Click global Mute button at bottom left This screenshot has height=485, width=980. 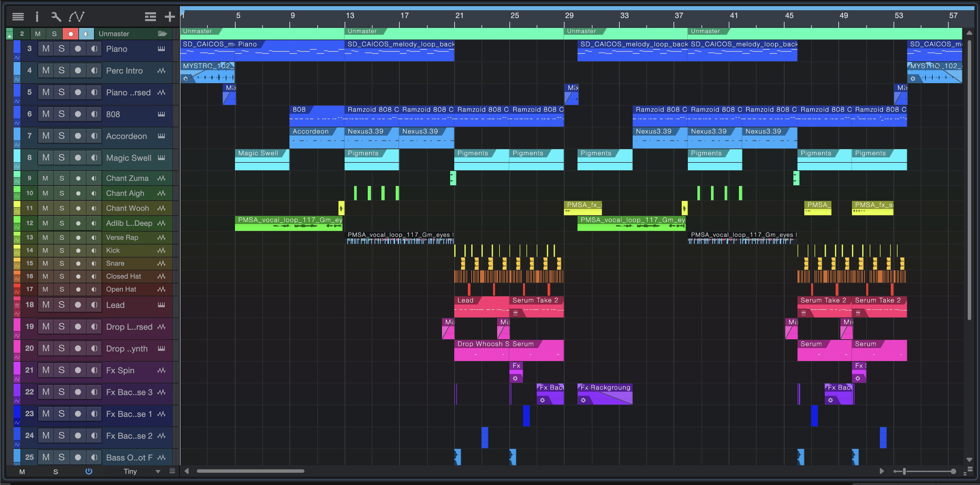pyautogui.click(x=22, y=472)
